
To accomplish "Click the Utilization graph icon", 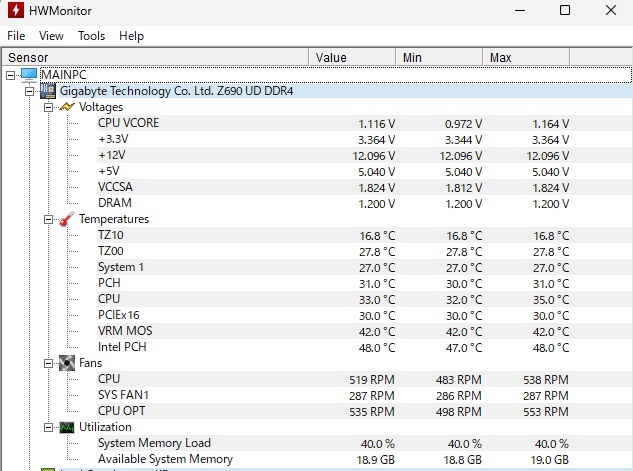I will pos(67,427).
